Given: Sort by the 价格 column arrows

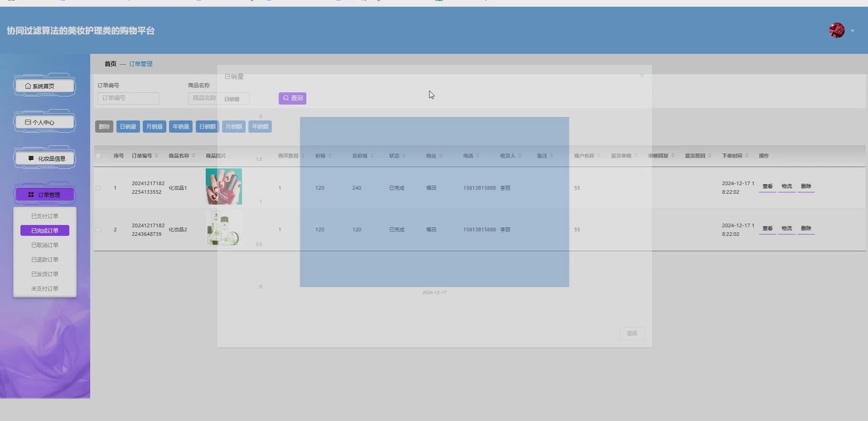Looking at the screenshot, I should 330,156.
